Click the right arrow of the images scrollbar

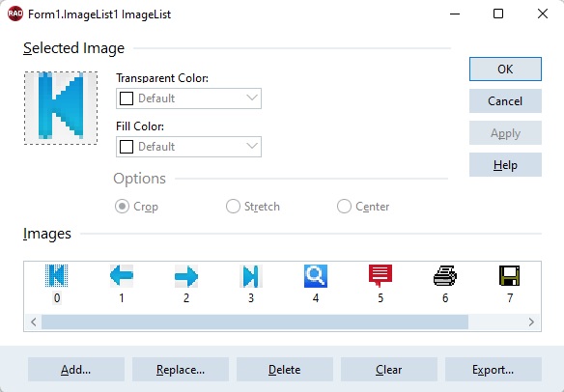[x=531, y=322]
